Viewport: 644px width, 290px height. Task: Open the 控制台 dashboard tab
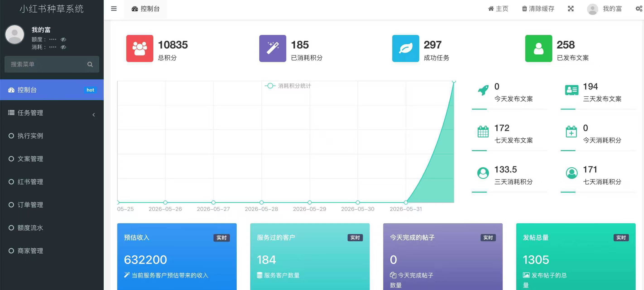tap(146, 9)
